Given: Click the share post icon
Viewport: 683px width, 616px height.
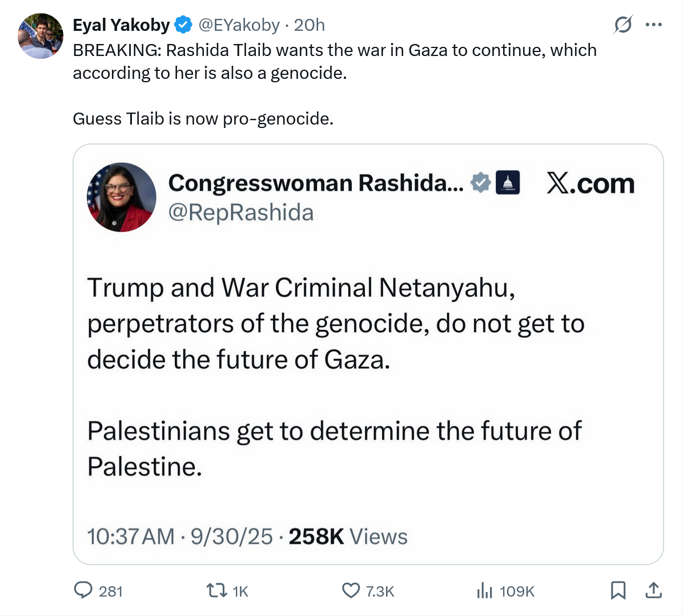Looking at the screenshot, I should [x=653, y=590].
